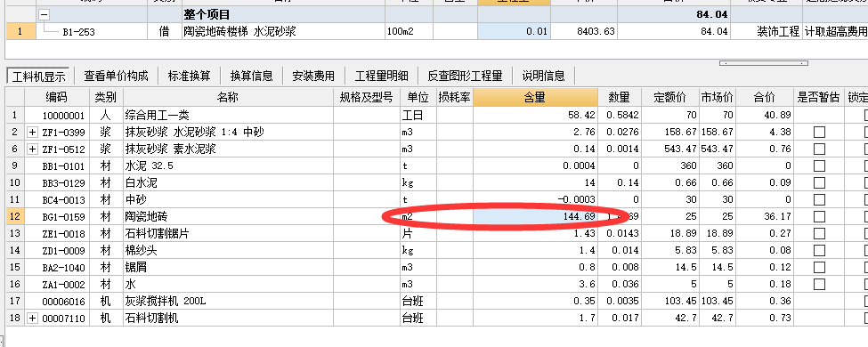Click the 合价 value 36.17 for 陶瓷地砖
This screenshot has height=347, width=868.
pos(765,216)
